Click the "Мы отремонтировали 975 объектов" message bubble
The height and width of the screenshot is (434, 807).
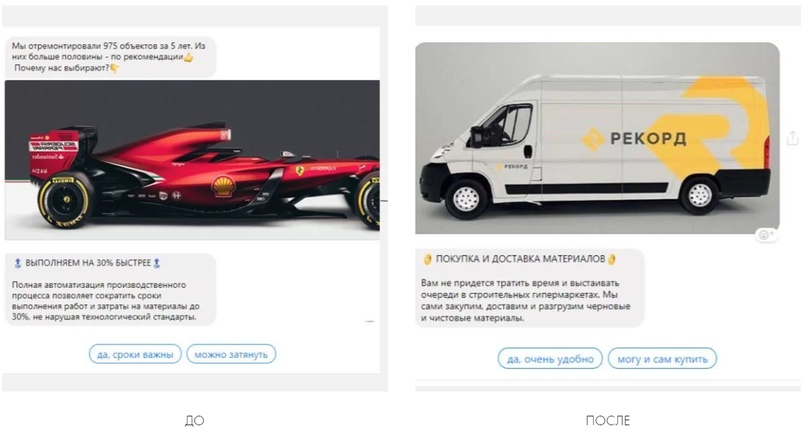(111, 57)
